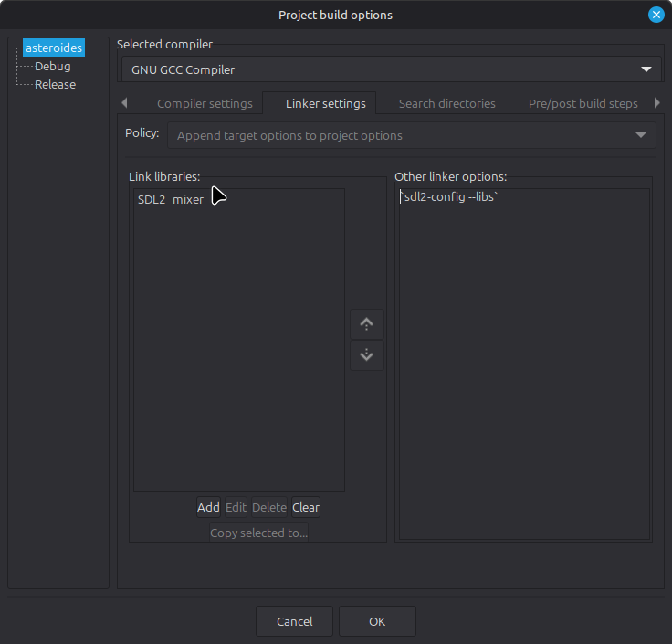Select SDL2_mixer in the link libraries list
This screenshot has width=672, height=644.
pyautogui.click(x=171, y=200)
